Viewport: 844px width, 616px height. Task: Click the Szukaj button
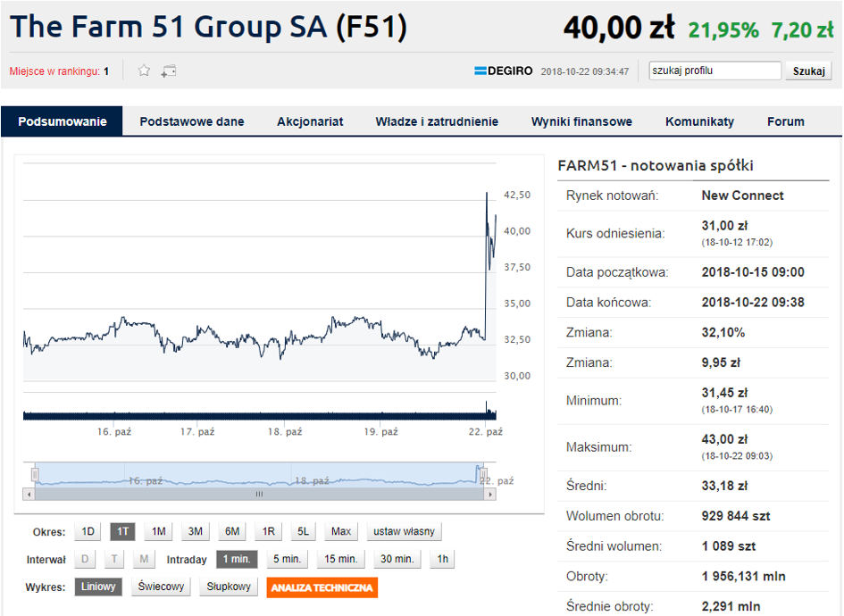[x=808, y=71]
